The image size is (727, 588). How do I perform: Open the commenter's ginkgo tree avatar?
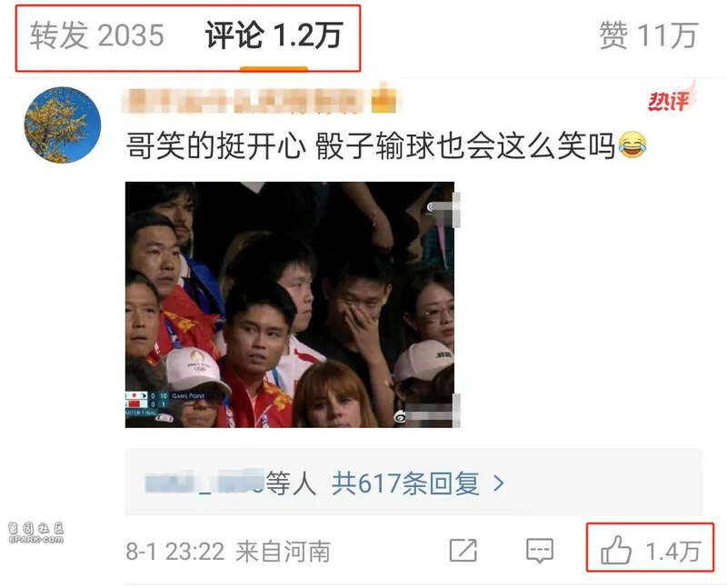tap(63, 125)
